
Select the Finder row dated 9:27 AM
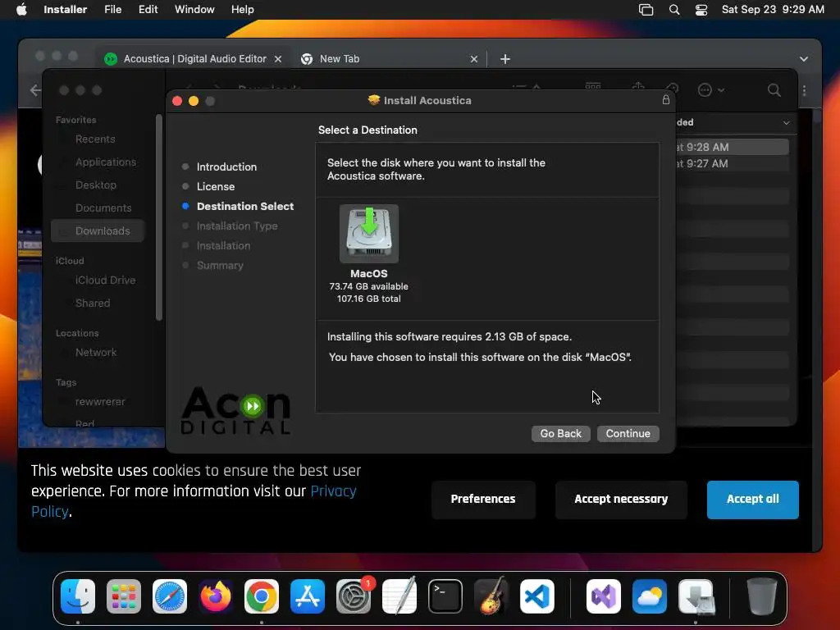(732, 163)
